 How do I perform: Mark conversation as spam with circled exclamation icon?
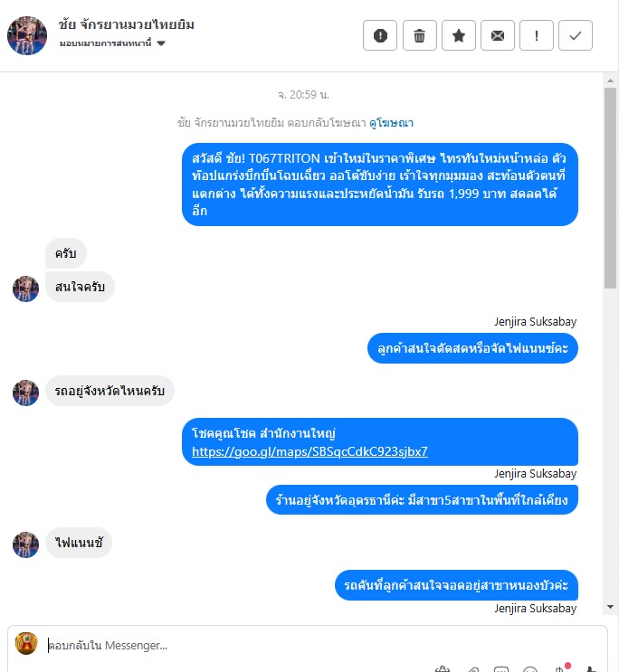coord(380,35)
